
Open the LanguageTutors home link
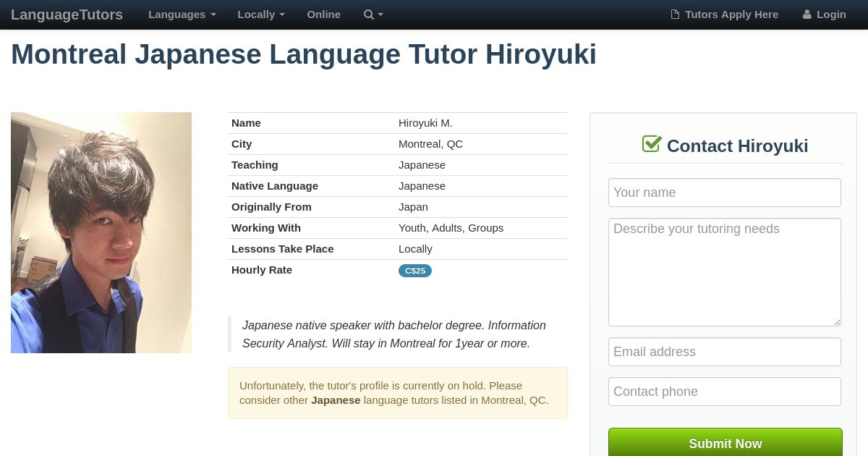tap(67, 14)
